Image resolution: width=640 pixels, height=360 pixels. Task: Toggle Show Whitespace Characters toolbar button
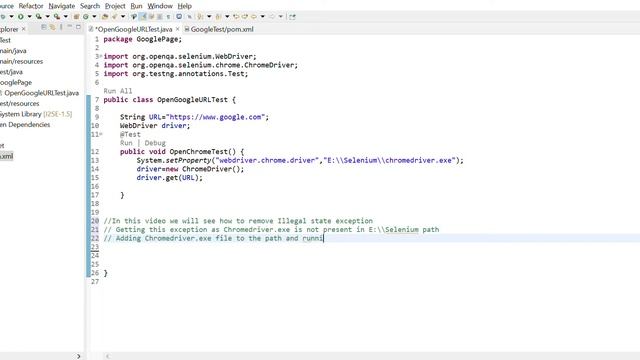click(x=168, y=17)
